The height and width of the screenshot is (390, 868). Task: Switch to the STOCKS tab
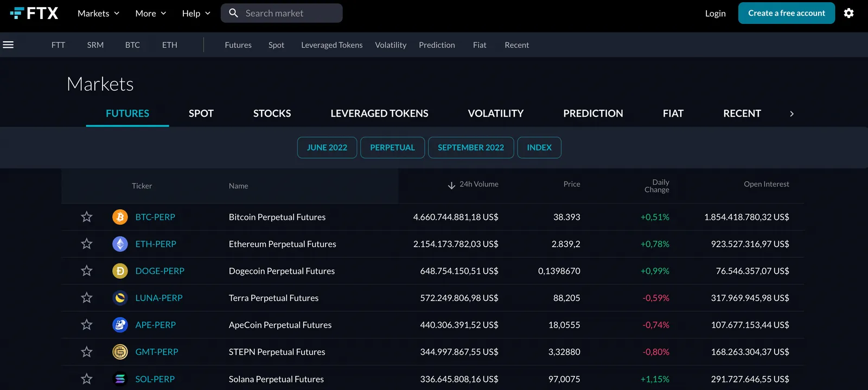click(272, 114)
